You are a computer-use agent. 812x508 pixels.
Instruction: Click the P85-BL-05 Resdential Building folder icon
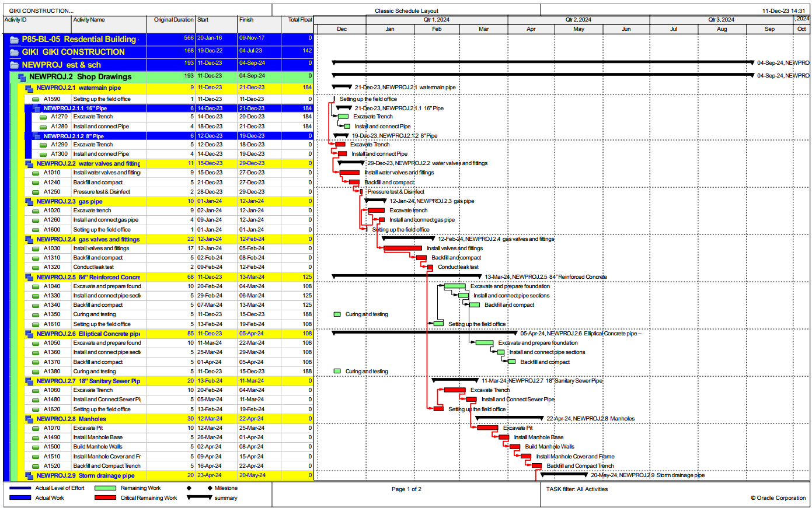pos(14,40)
